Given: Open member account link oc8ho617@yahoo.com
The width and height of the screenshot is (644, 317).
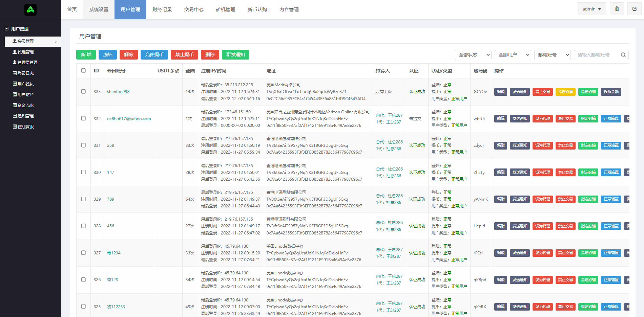Looking at the screenshot, I should point(129,118).
